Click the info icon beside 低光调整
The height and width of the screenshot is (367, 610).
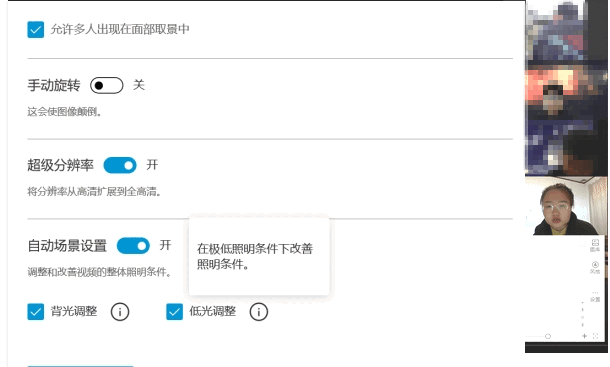click(x=259, y=312)
